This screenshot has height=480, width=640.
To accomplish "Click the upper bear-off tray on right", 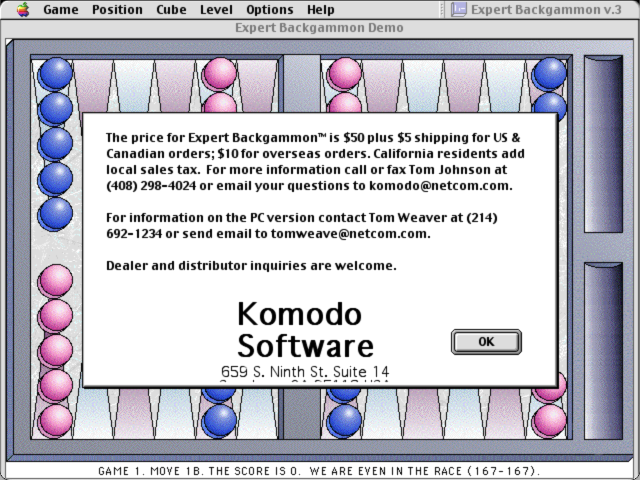I will pos(603,144).
